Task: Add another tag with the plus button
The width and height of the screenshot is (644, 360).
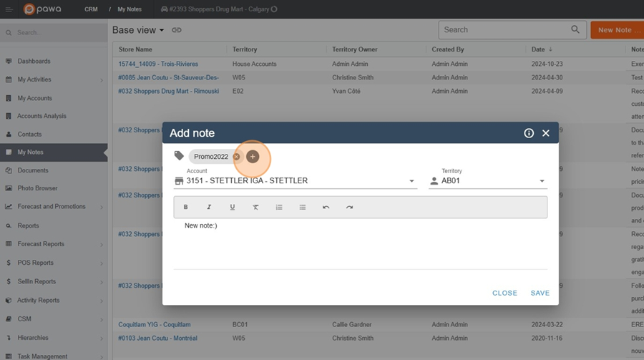Action: point(253,157)
